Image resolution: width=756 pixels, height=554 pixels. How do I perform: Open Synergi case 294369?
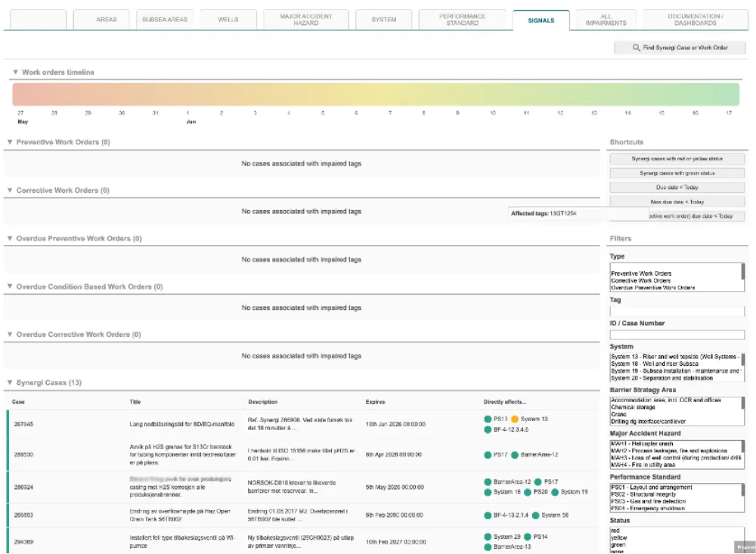point(23,542)
